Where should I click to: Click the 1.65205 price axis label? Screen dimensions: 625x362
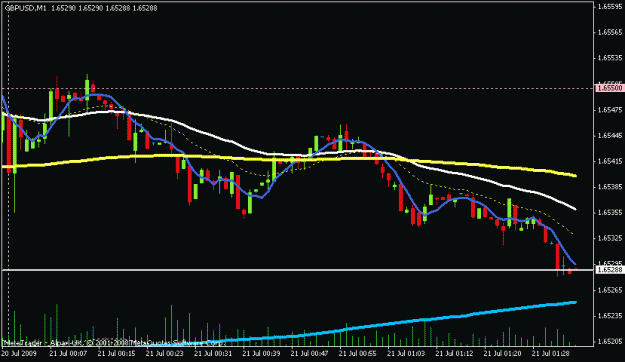tap(611, 341)
